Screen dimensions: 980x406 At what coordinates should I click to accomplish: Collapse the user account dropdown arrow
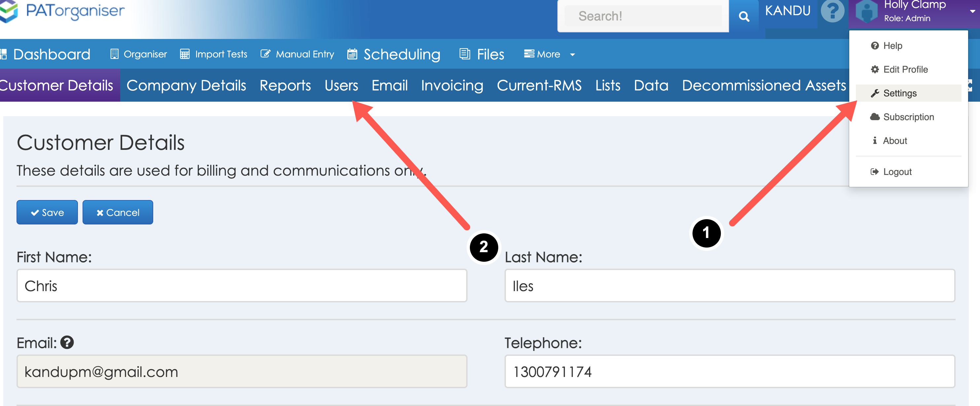pos(972,12)
